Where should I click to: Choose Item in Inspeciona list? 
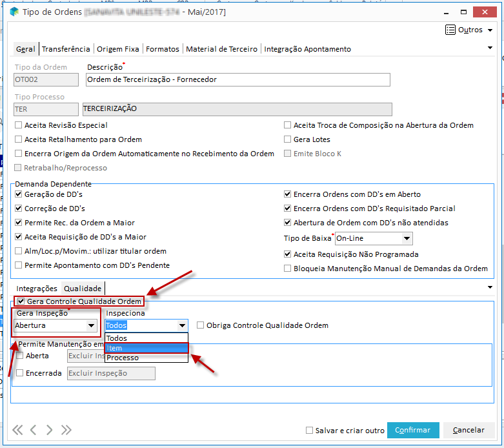[x=146, y=348]
